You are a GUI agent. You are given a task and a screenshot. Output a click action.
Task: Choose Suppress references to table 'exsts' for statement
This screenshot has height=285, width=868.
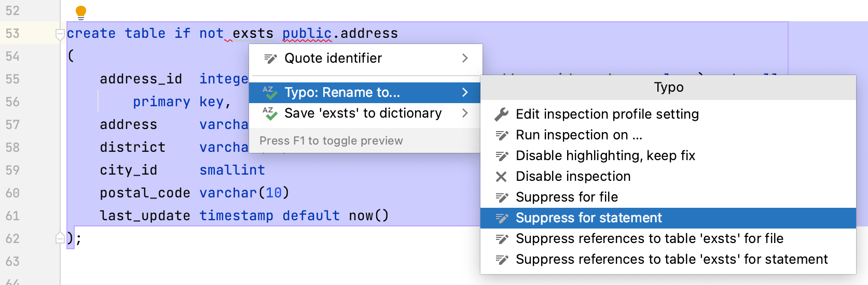[671, 260]
